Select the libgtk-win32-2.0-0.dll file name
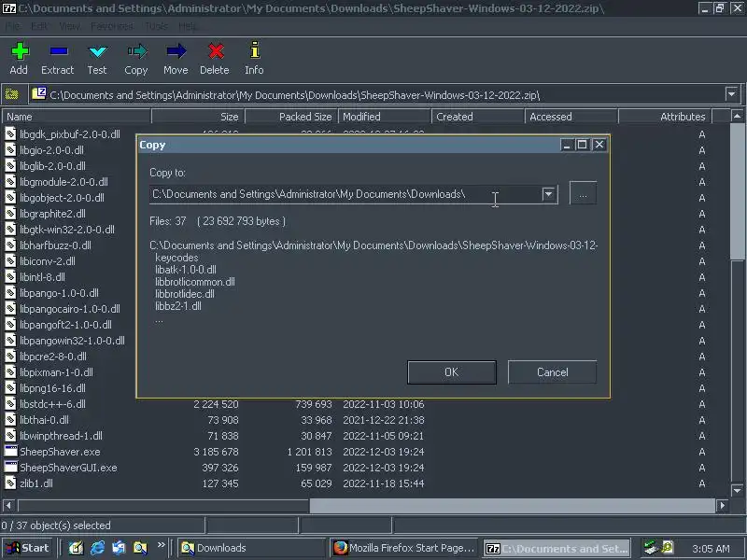Viewport: 747px width, 560px height. [x=66, y=230]
